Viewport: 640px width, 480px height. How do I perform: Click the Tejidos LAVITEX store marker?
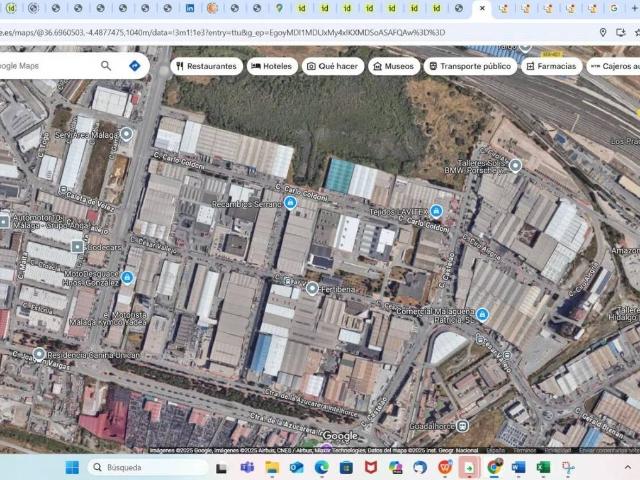coord(437,213)
